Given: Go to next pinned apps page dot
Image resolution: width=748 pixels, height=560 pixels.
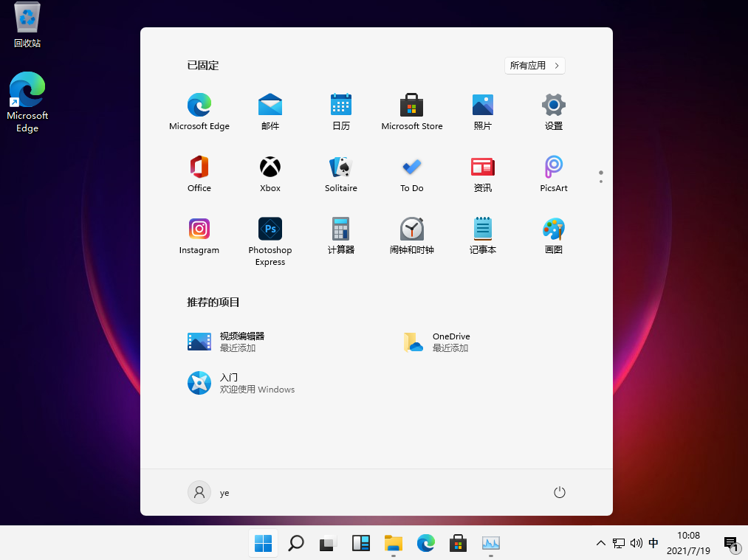Looking at the screenshot, I should point(601,181).
